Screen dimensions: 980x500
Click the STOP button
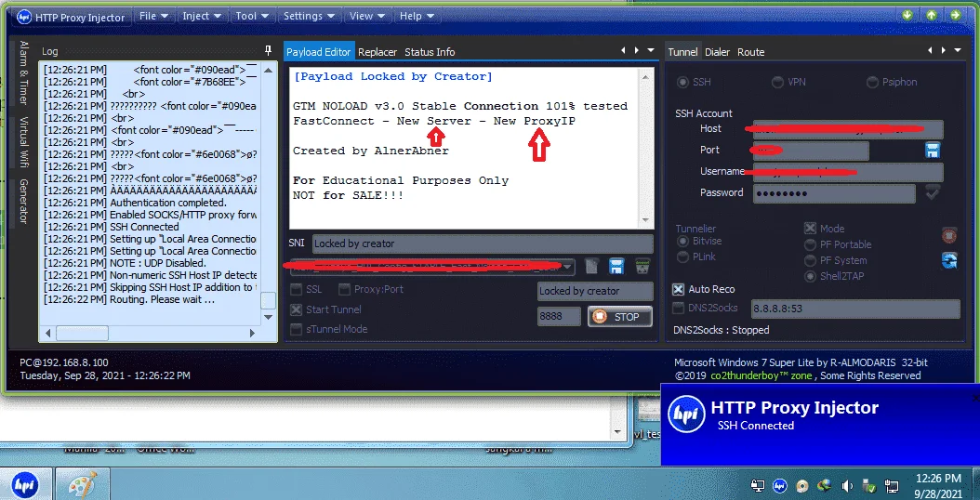(x=620, y=317)
